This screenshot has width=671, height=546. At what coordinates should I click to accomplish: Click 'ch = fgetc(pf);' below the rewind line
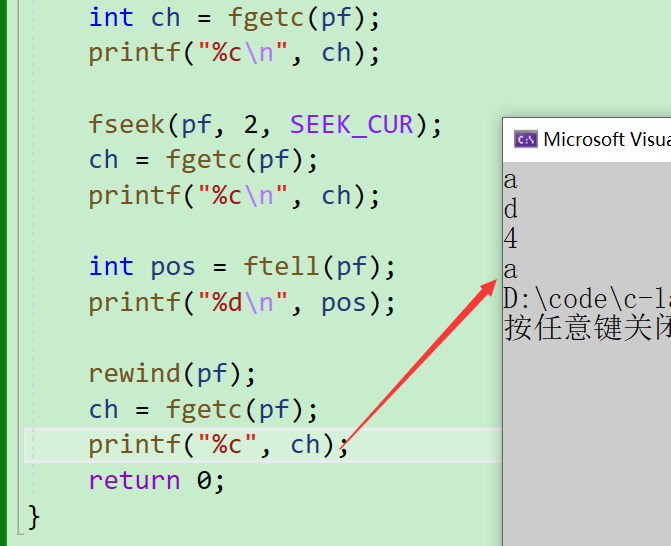(203, 410)
